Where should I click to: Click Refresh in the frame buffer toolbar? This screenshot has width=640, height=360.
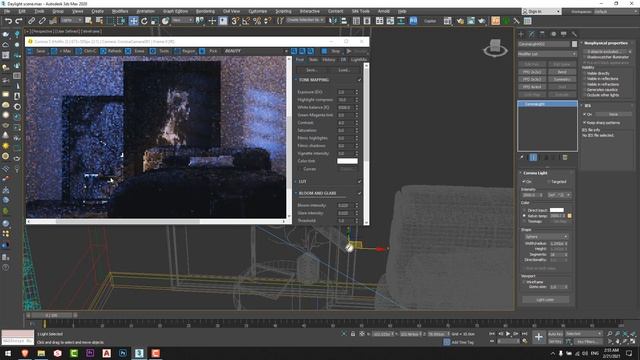click(111, 51)
